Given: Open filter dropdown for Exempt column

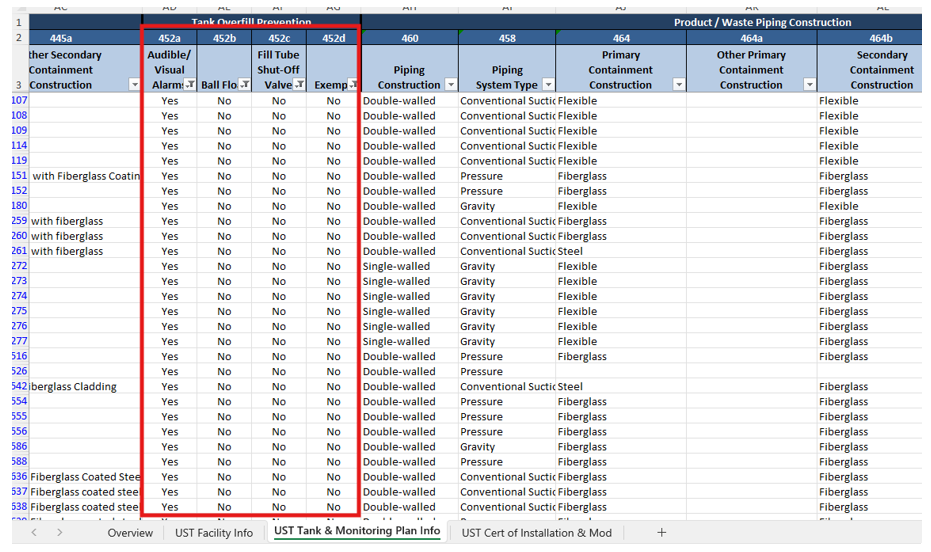Looking at the screenshot, I should (353, 85).
